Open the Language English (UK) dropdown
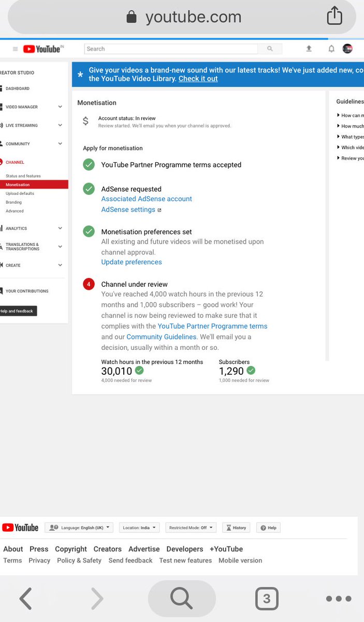The height and width of the screenshot is (622, 364). (x=79, y=528)
